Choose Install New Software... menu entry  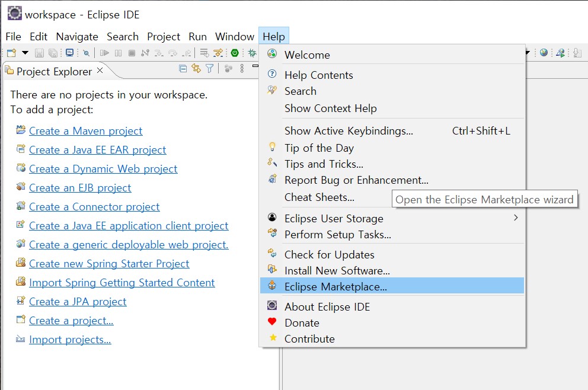click(x=337, y=271)
